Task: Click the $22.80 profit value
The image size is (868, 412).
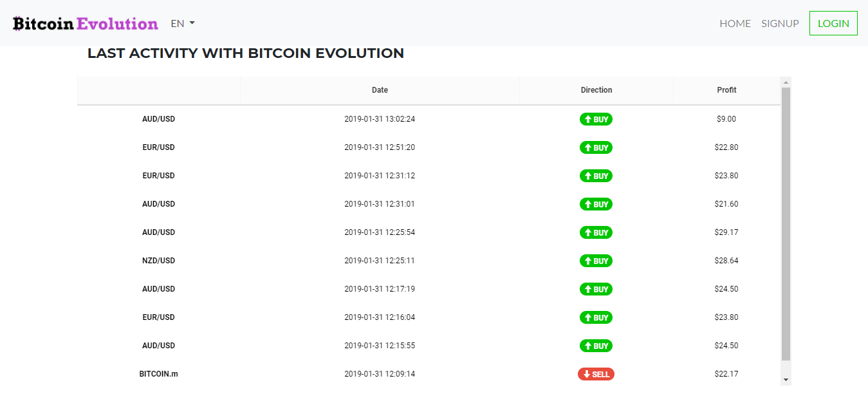Action: 726,147
